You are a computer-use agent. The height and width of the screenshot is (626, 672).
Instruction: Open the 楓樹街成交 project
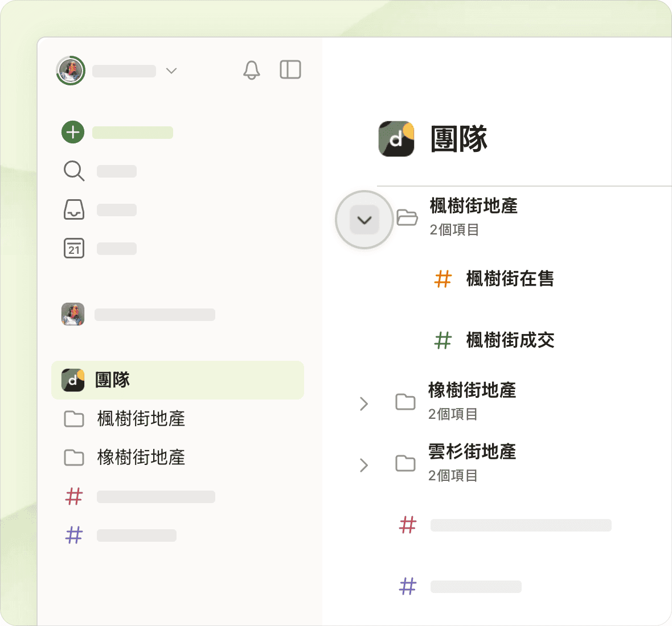point(509,340)
